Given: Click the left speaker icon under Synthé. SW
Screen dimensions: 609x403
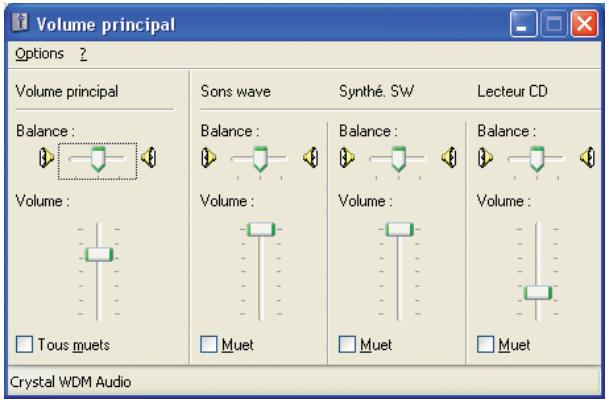Looking at the screenshot, I should [x=347, y=158].
